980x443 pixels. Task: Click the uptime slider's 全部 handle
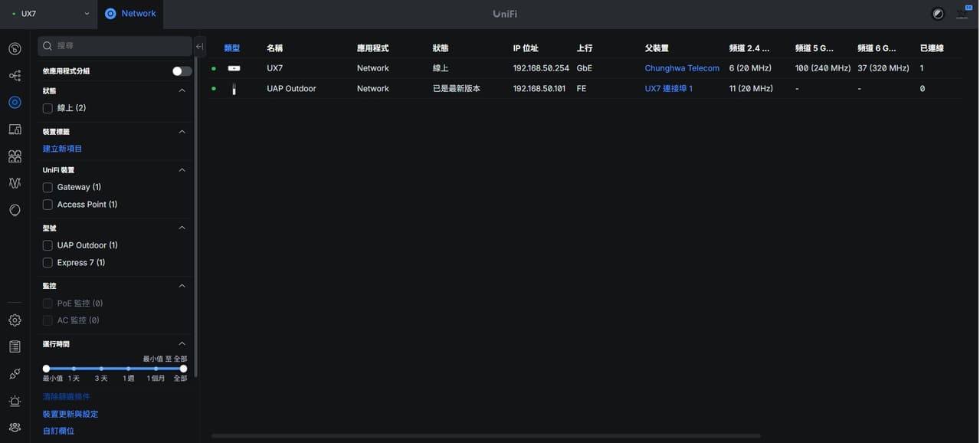tap(183, 369)
